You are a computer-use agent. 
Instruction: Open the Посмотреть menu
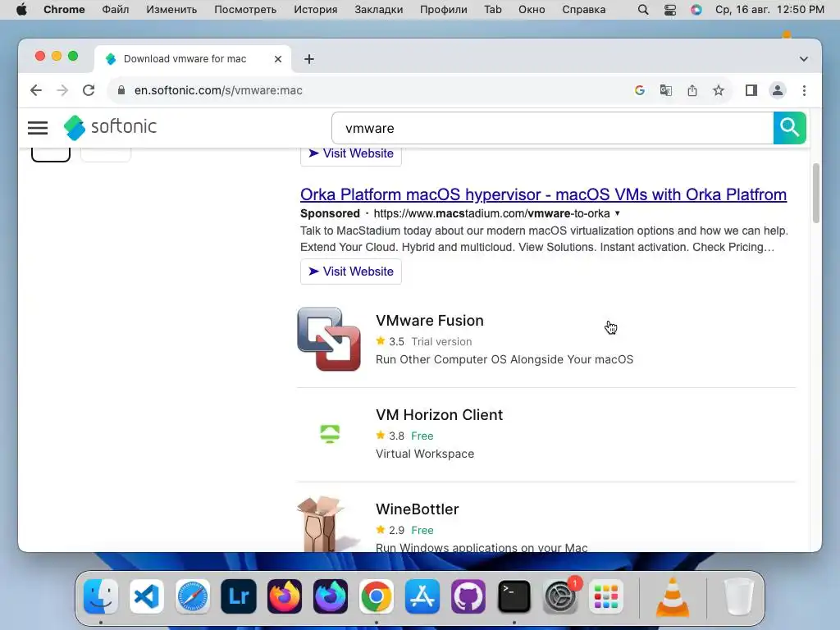coord(245,10)
